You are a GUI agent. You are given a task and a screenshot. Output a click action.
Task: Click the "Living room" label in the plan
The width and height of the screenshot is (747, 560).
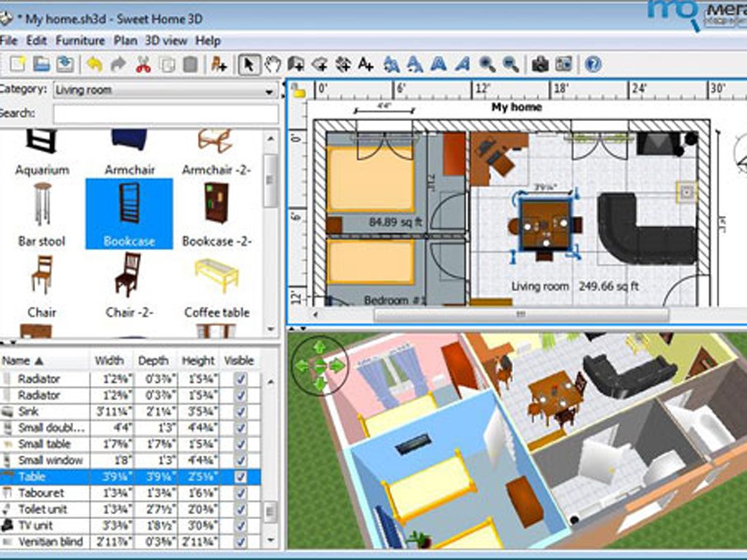[540, 287]
